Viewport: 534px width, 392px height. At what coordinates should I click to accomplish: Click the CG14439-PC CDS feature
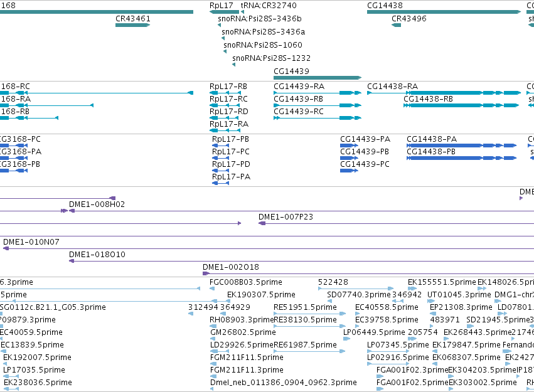pos(349,171)
